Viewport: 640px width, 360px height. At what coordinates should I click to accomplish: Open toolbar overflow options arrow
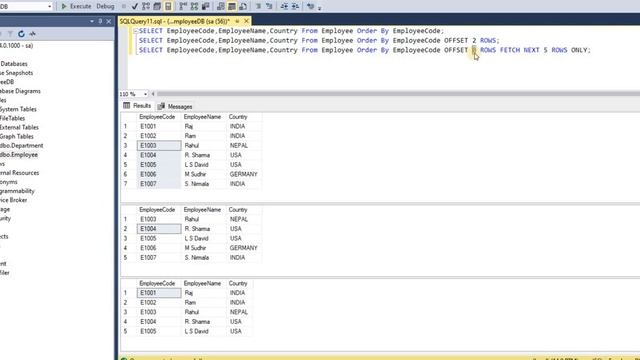[319, 7]
